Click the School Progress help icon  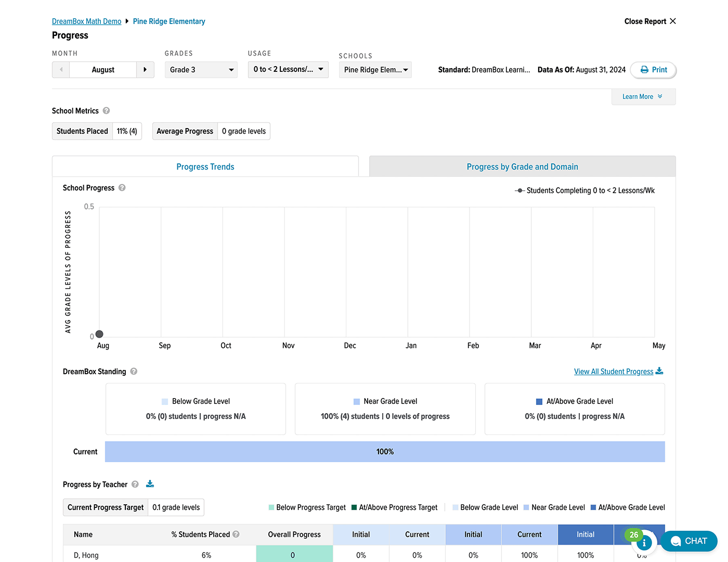click(122, 188)
